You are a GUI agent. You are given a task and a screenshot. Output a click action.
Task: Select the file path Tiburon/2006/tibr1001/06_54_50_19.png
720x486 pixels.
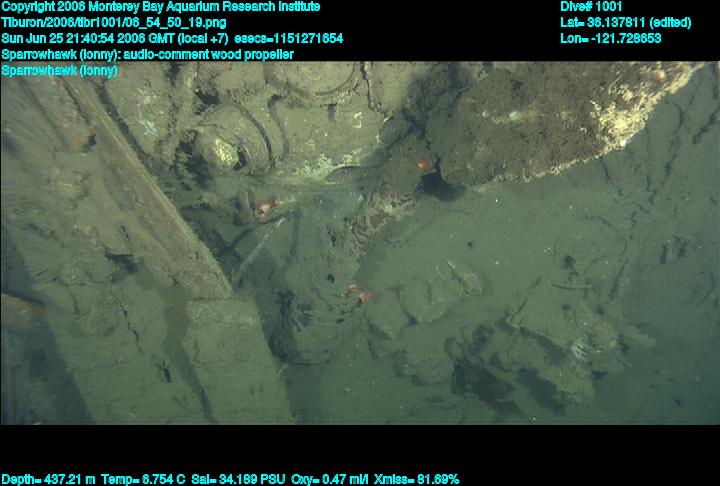pyautogui.click(x=114, y=23)
